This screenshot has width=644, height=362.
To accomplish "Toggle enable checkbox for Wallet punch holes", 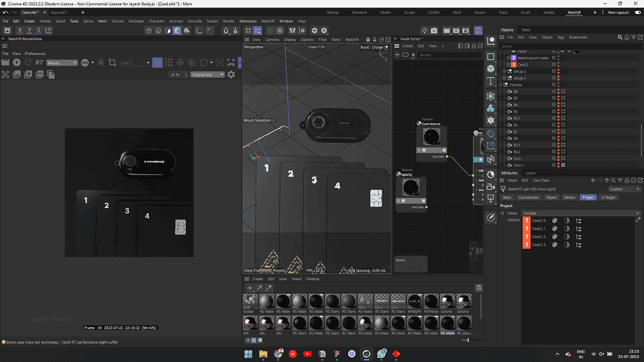I will 554,58.
